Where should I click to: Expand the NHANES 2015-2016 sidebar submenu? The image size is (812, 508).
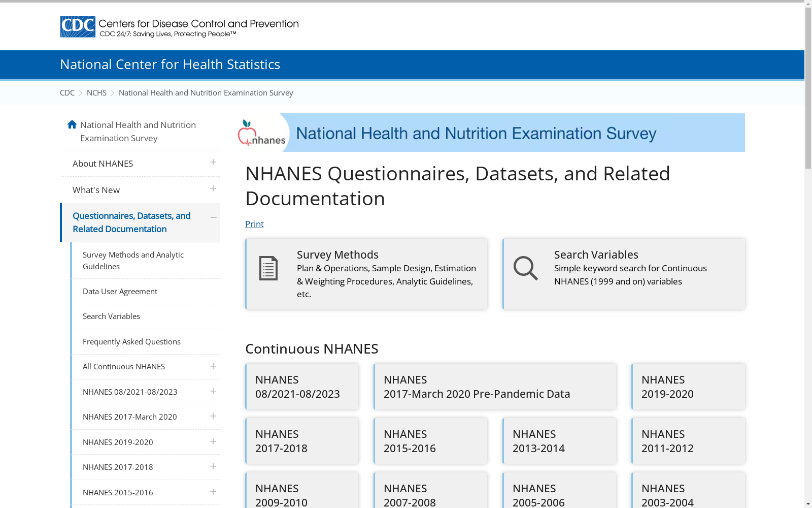[x=213, y=492]
